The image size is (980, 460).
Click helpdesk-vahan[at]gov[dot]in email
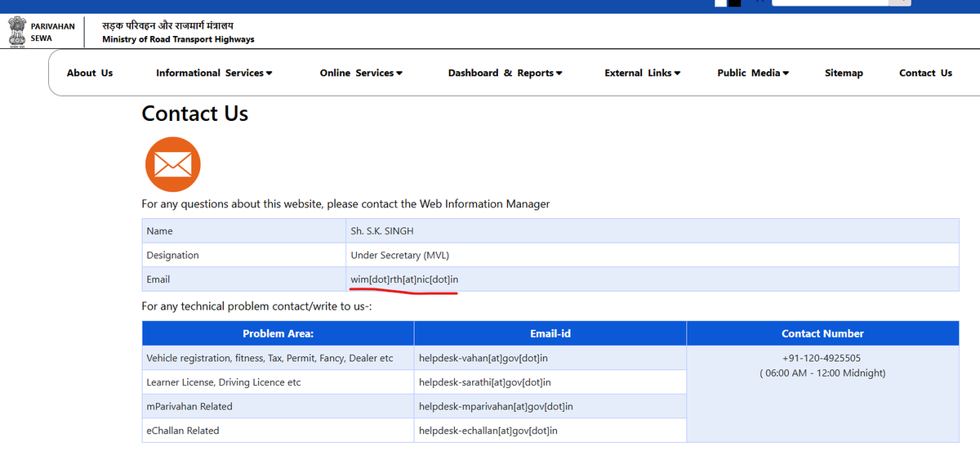click(483, 358)
